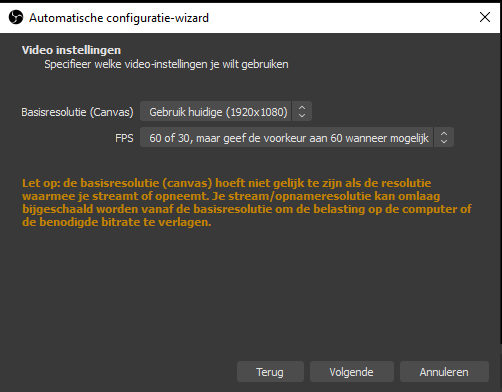Click the FPS label
The width and height of the screenshot is (502, 392).
point(124,138)
